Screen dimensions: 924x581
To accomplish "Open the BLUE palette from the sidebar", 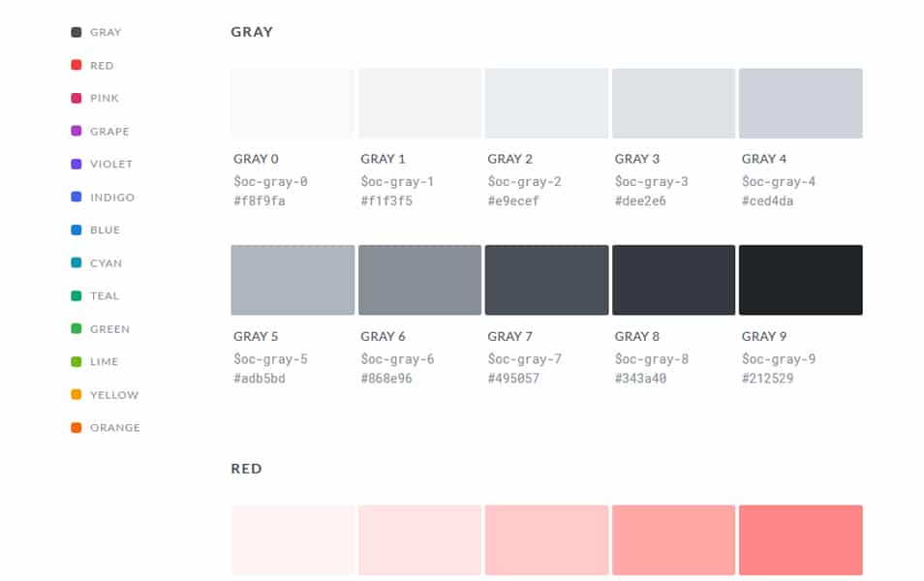I will pos(76,229).
